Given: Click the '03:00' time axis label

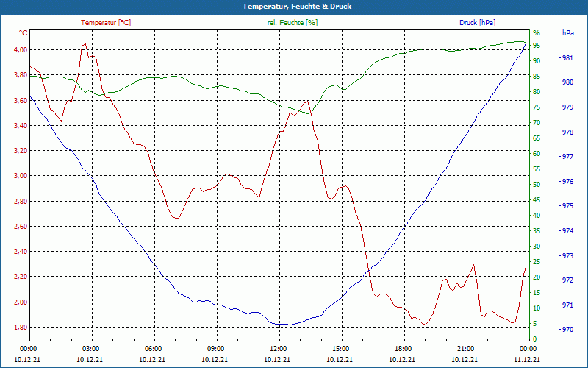Looking at the screenshot, I should 90,348.
